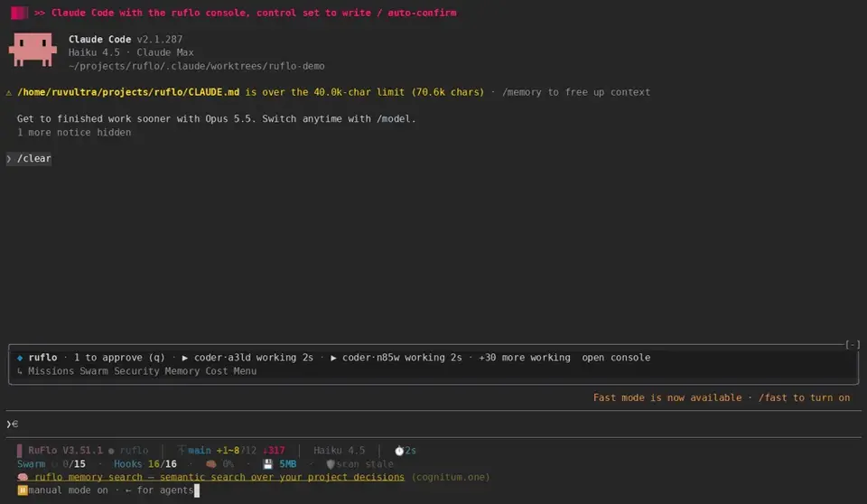
Task: Click '1 more notice hidden' text
Action: (74, 133)
